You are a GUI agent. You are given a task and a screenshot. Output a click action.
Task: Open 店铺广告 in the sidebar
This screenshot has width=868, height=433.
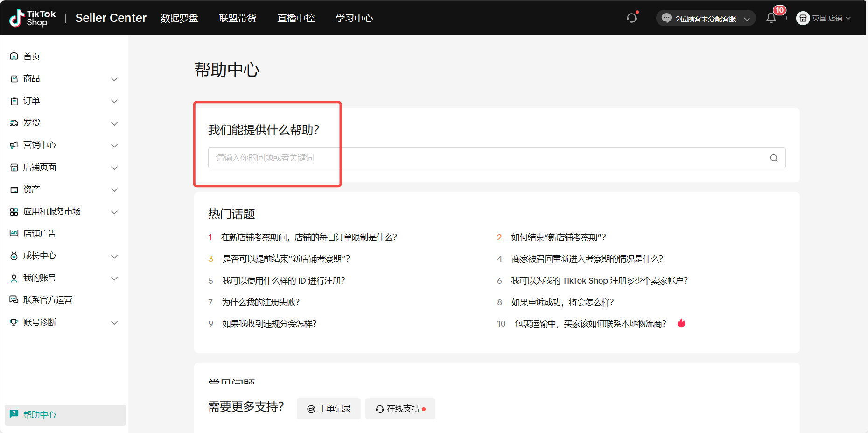point(40,234)
